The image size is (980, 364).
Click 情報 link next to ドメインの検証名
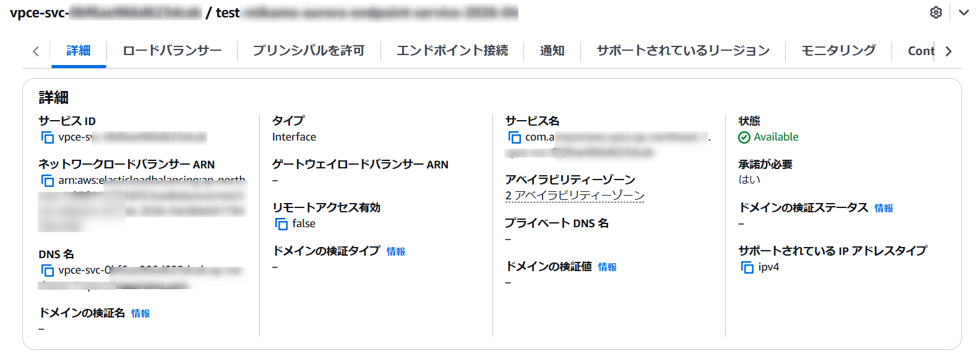[x=140, y=313]
